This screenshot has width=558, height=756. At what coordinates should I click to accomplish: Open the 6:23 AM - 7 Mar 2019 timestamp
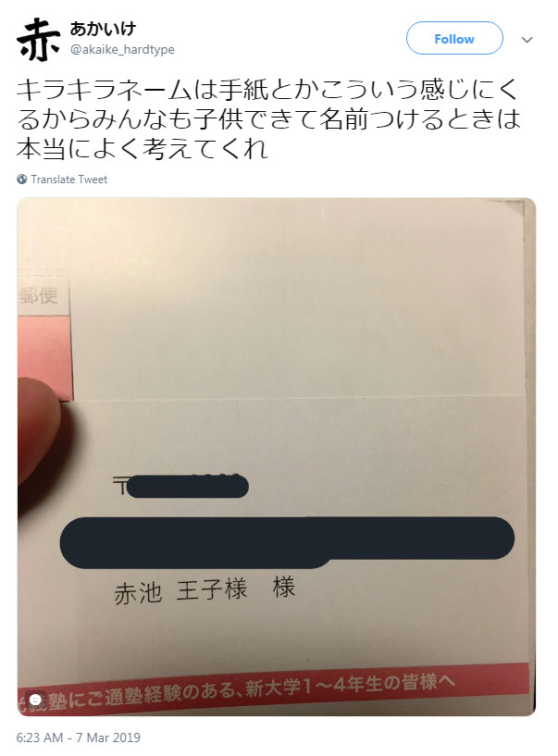point(78,737)
